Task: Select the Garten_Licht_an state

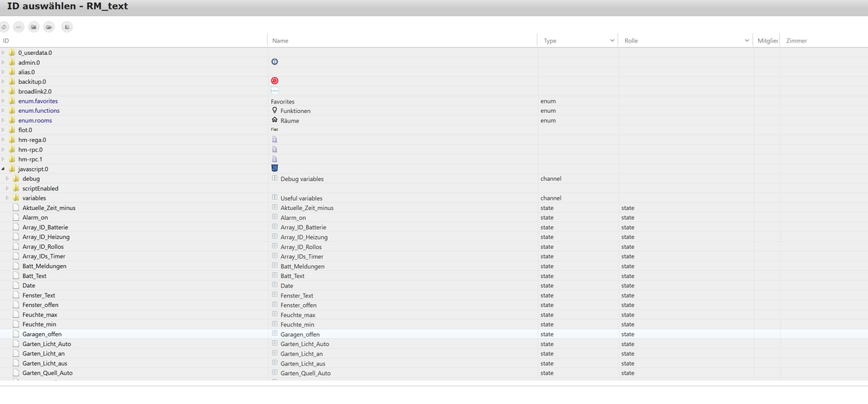Action: [43, 353]
